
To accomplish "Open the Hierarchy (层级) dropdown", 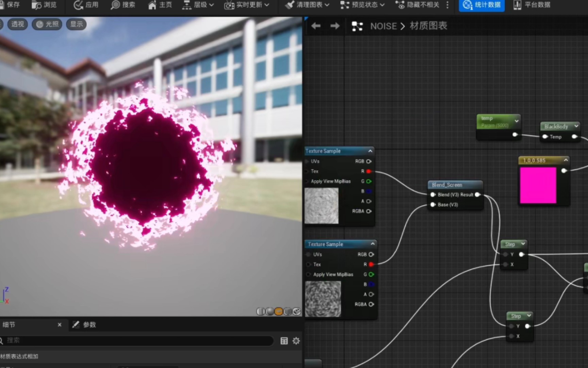I will [x=198, y=5].
